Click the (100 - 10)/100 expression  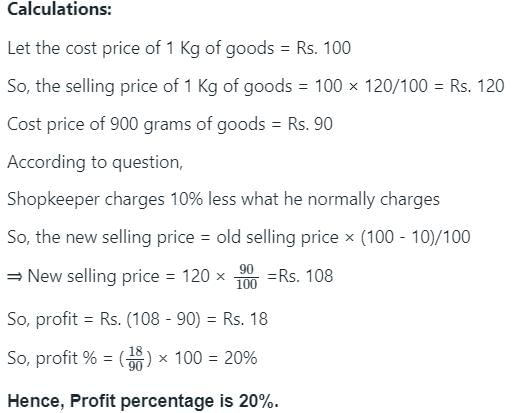tap(415, 237)
